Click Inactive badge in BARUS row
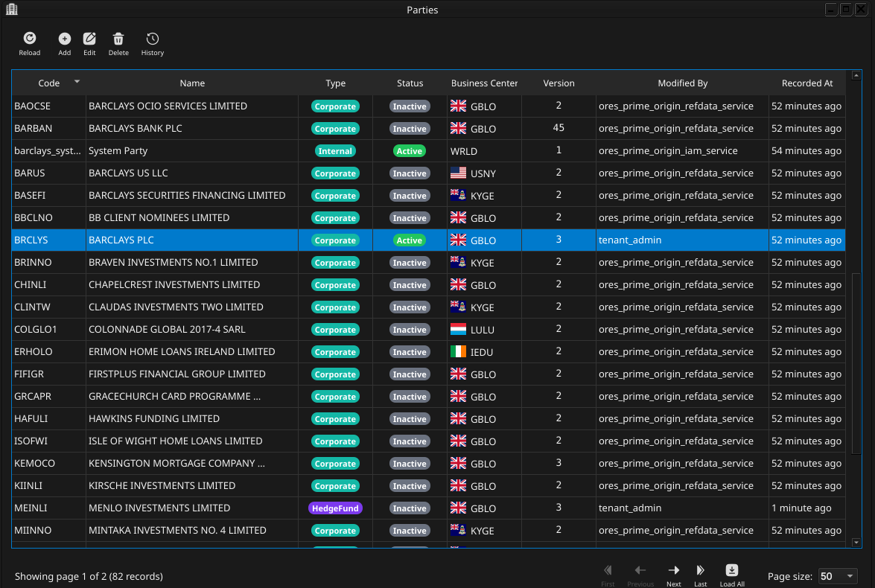Image resolution: width=875 pixels, height=588 pixels. pos(410,173)
